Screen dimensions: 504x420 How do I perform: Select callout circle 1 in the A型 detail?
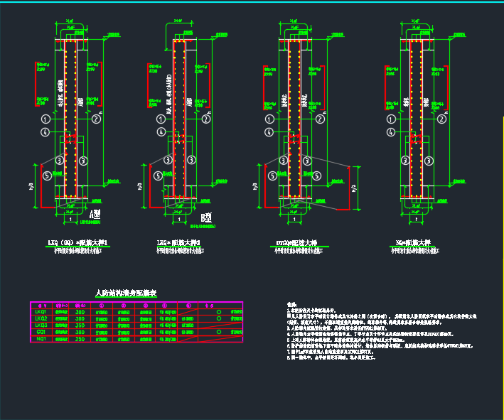point(45,119)
